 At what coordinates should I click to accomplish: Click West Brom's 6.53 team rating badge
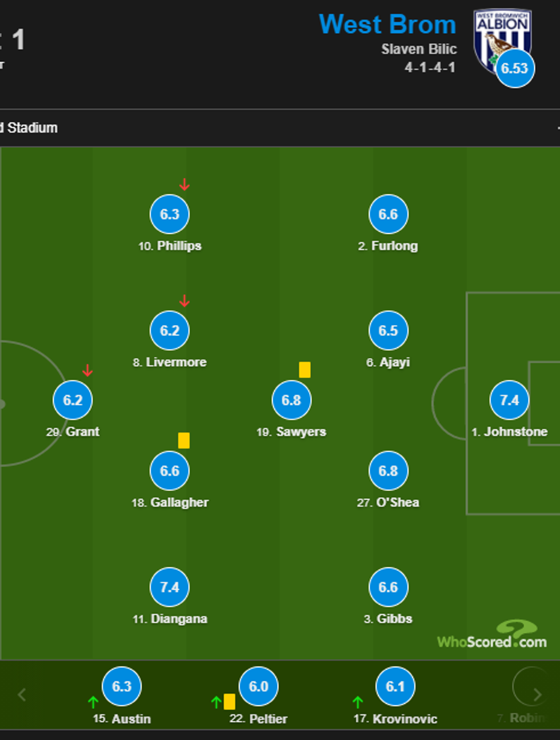514,69
